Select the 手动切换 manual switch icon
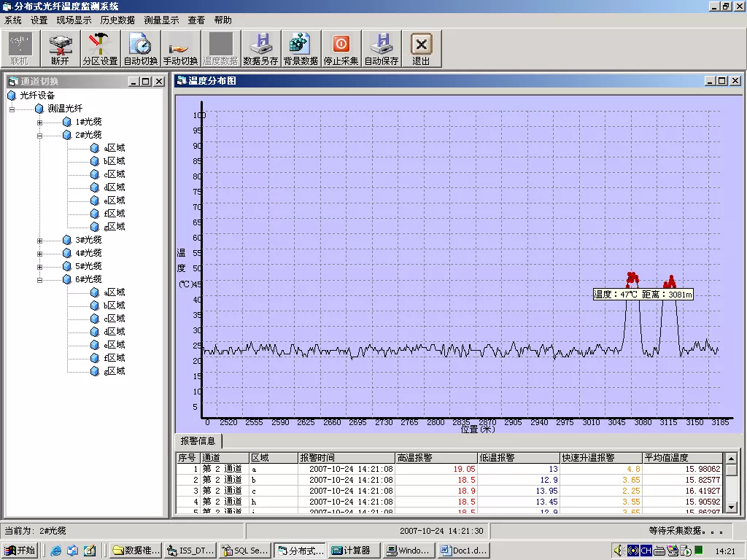747x560 pixels. (x=180, y=48)
